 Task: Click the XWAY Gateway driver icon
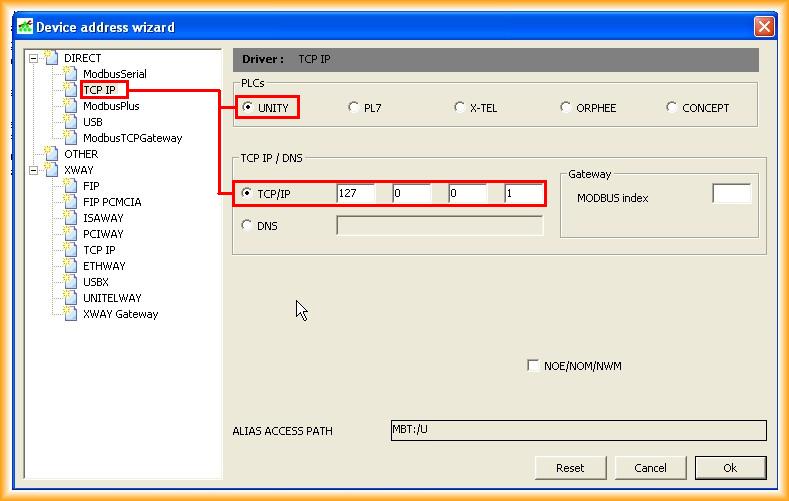click(69, 314)
